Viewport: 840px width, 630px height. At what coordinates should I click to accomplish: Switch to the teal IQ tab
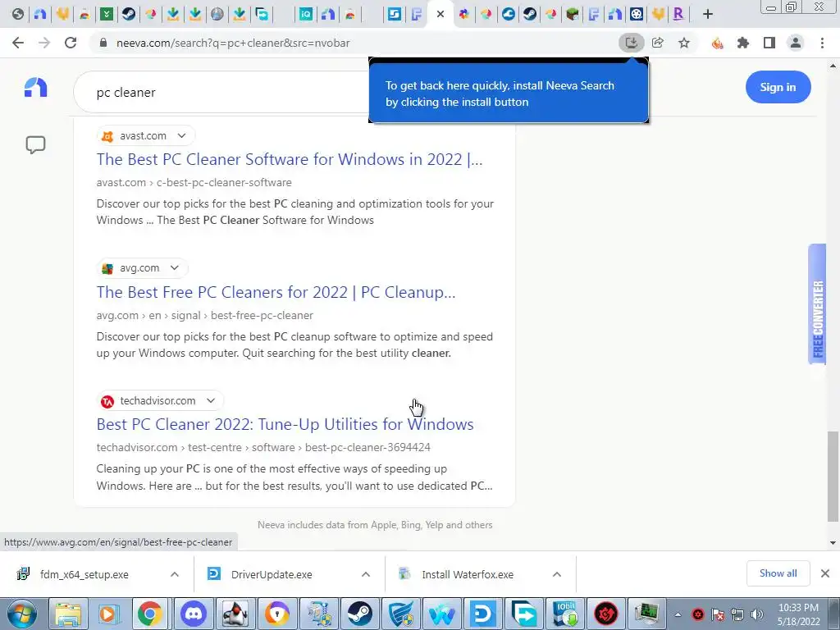[x=305, y=15]
